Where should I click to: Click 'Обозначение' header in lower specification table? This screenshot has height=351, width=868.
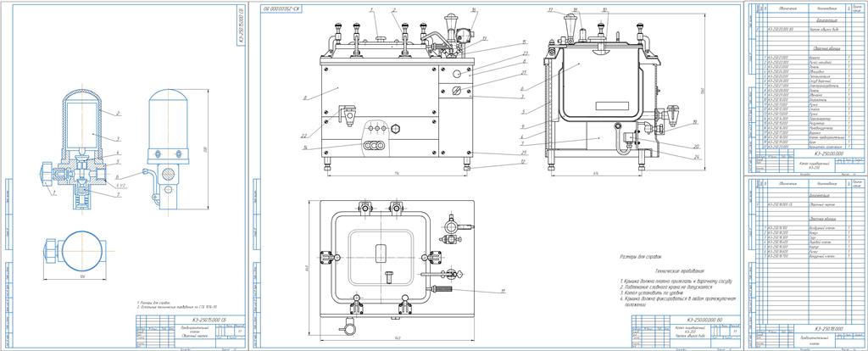click(787, 183)
